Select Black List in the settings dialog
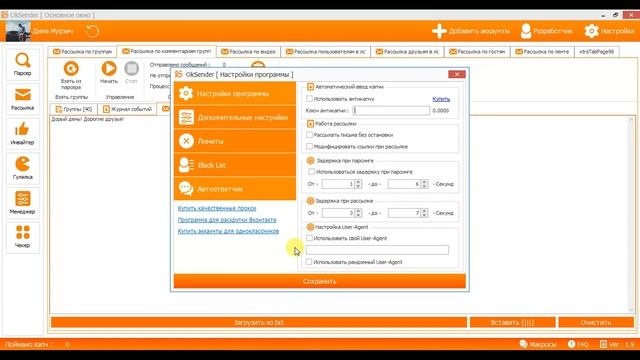Image resolution: width=640 pixels, height=360 pixels. (x=235, y=165)
